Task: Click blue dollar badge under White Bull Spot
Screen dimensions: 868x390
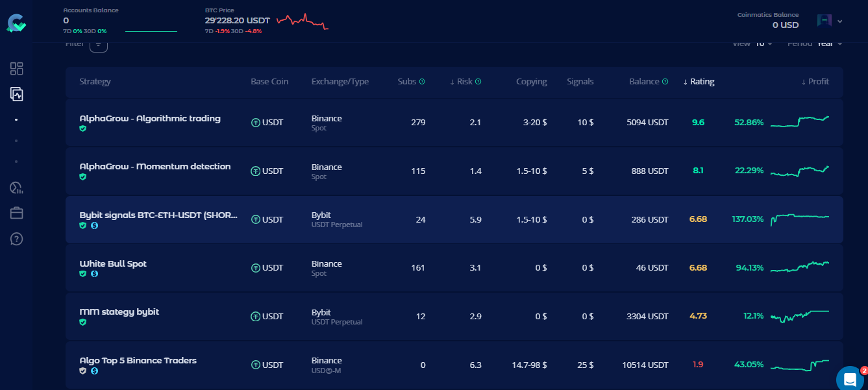Action: point(94,274)
